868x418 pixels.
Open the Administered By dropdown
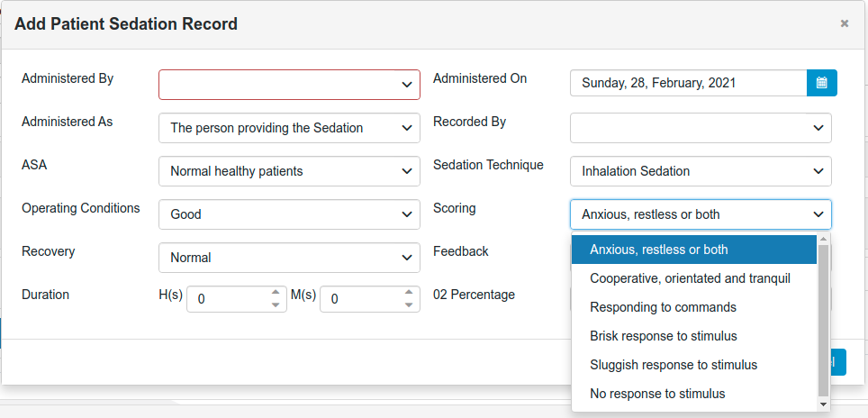(x=289, y=85)
